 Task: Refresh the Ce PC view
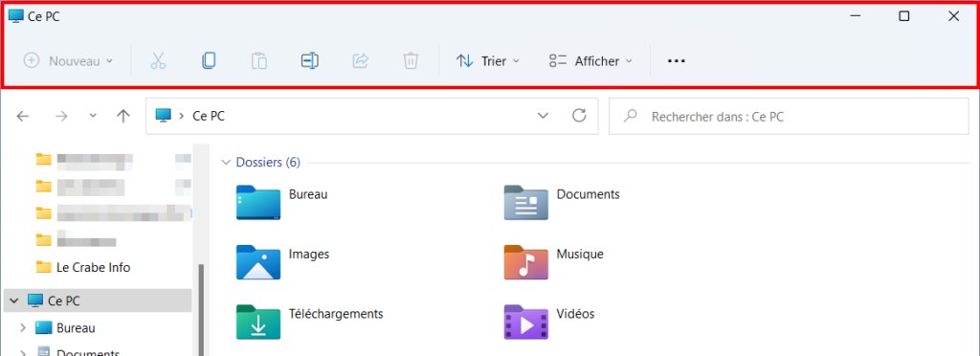pyautogui.click(x=579, y=116)
